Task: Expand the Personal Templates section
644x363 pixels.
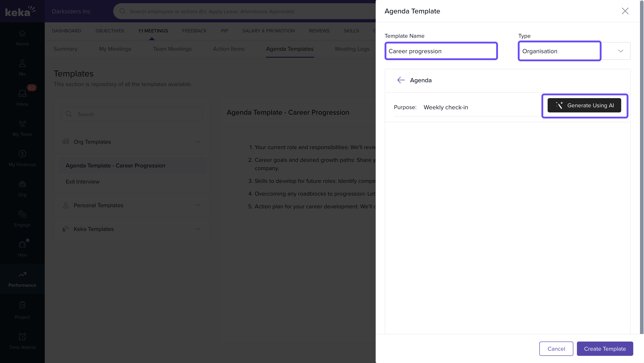Action: (197, 205)
